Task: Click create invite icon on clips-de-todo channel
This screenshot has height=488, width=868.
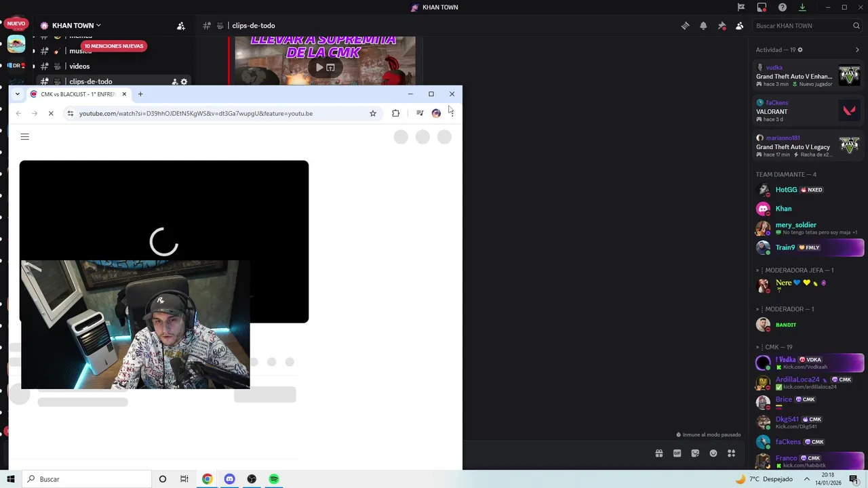Action: [174, 82]
